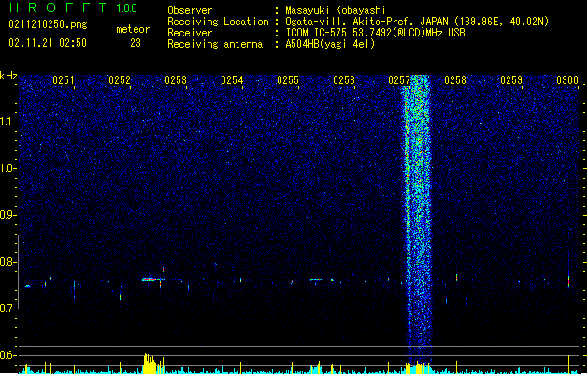Click the 0.7 kHz axis label
The width and height of the screenshot is (588, 374).
point(7,309)
